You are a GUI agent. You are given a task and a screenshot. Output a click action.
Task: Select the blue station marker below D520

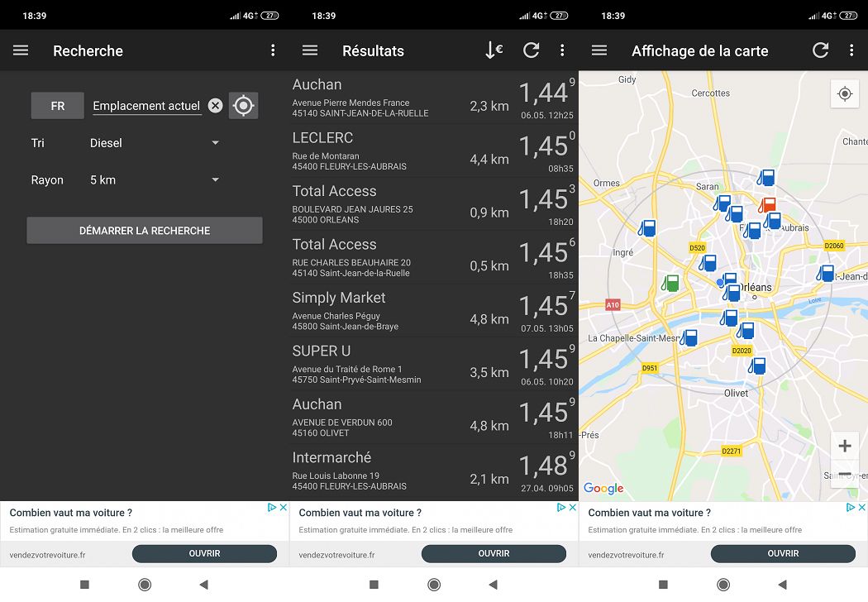point(708,263)
